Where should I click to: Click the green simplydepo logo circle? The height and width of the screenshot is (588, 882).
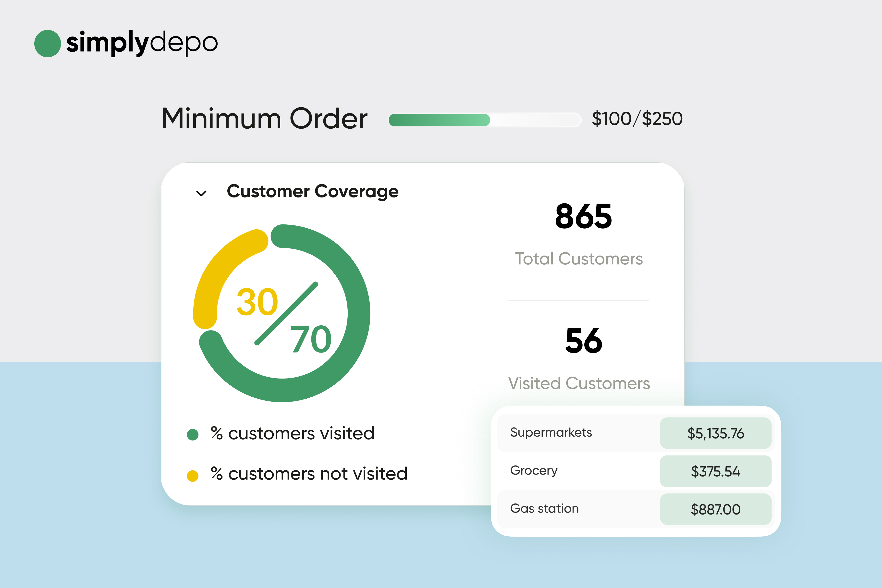(48, 44)
